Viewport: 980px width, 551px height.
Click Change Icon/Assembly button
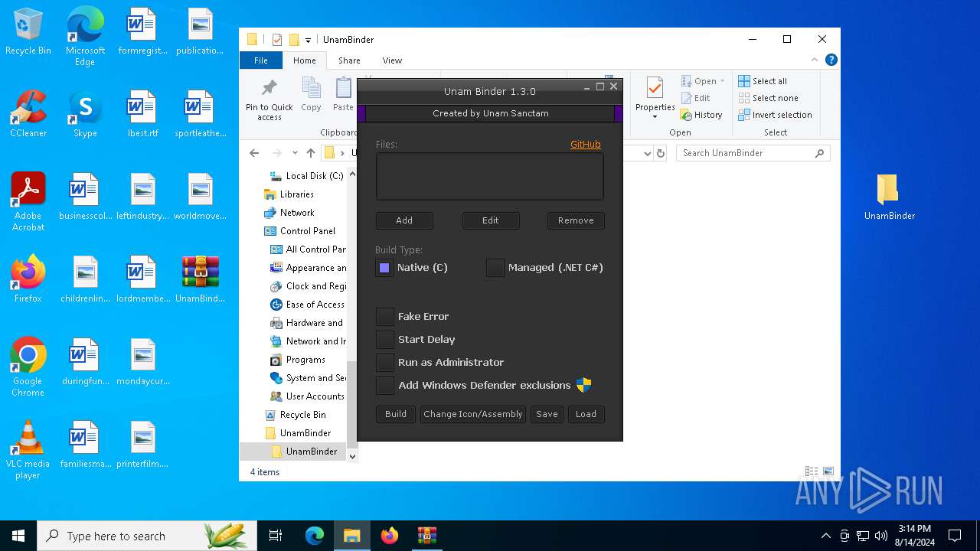pos(473,414)
